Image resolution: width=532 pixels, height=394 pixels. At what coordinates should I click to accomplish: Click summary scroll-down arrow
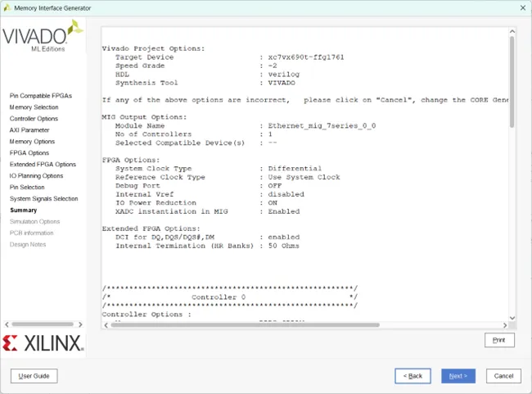(512, 318)
